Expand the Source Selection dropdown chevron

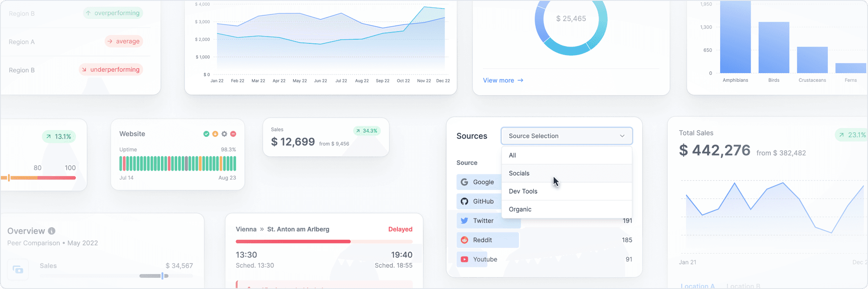click(622, 136)
